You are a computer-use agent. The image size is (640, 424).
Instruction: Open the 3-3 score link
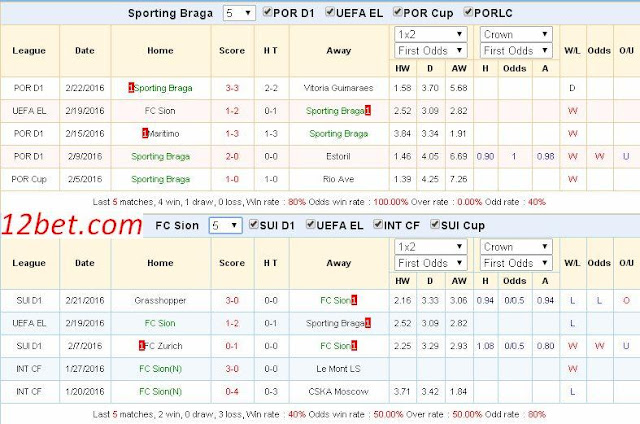[232, 88]
